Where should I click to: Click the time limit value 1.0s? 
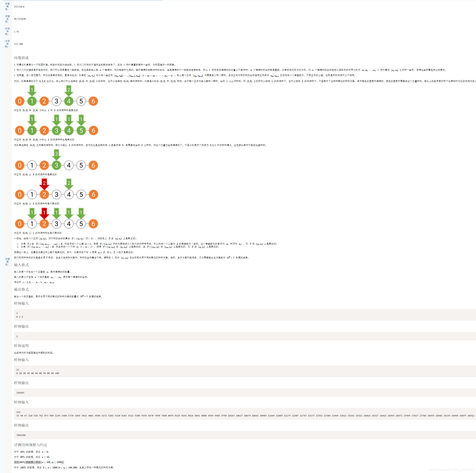point(16,32)
